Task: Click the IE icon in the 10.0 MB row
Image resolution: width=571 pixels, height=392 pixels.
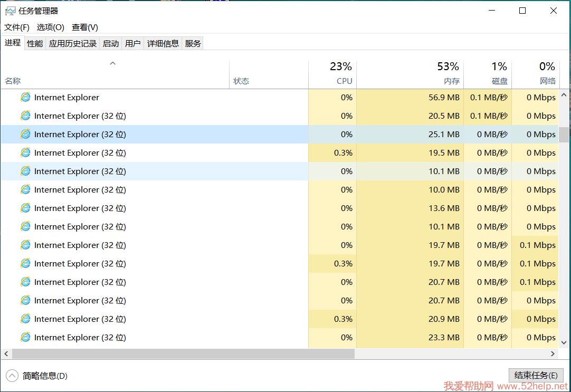Action: click(x=25, y=189)
